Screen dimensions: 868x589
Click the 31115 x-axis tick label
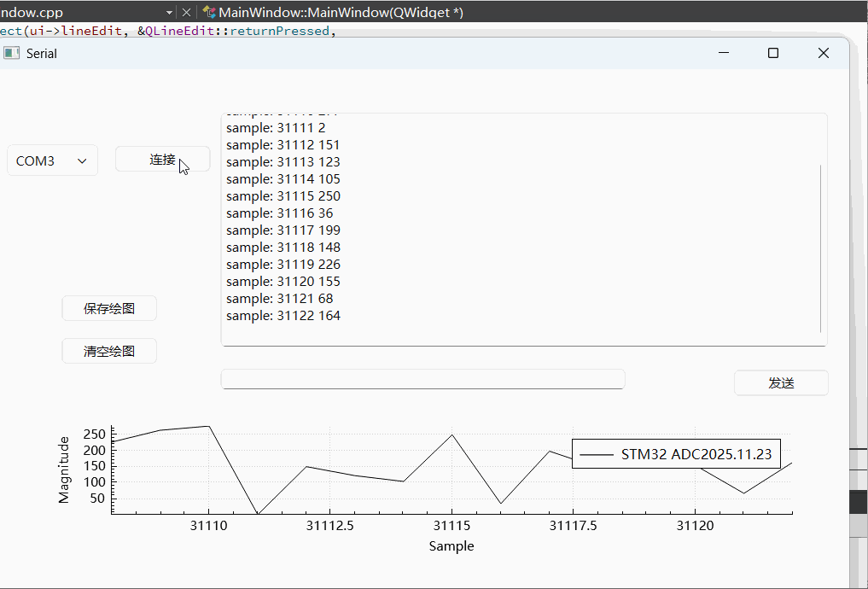451,526
